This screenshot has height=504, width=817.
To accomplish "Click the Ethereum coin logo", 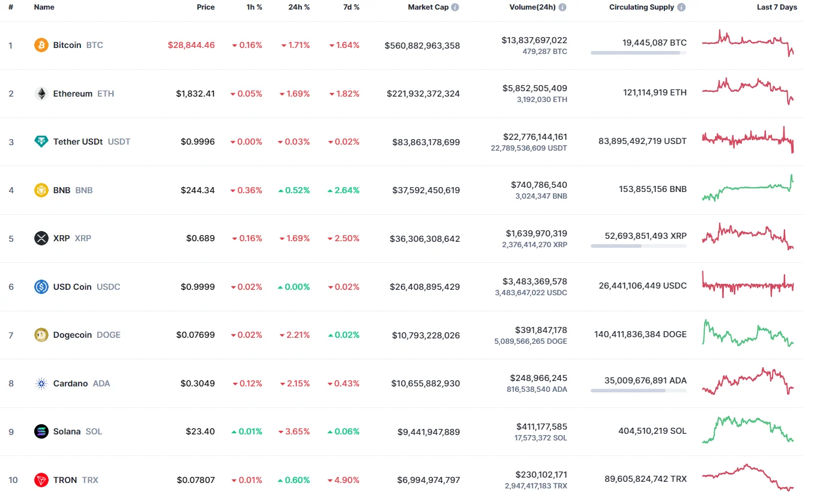I will click(x=41, y=94).
